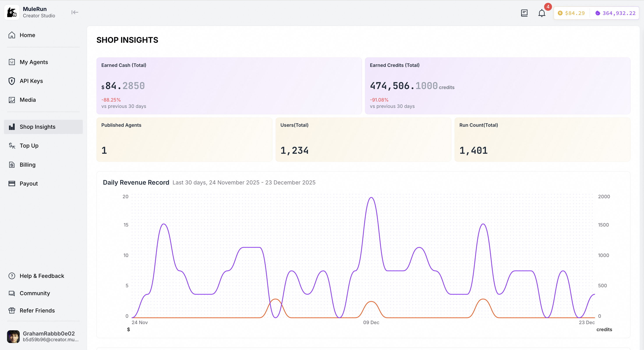Screen dimensions: 644x350
Task: Open Help & Feedback
Action: pyautogui.click(x=42, y=276)
